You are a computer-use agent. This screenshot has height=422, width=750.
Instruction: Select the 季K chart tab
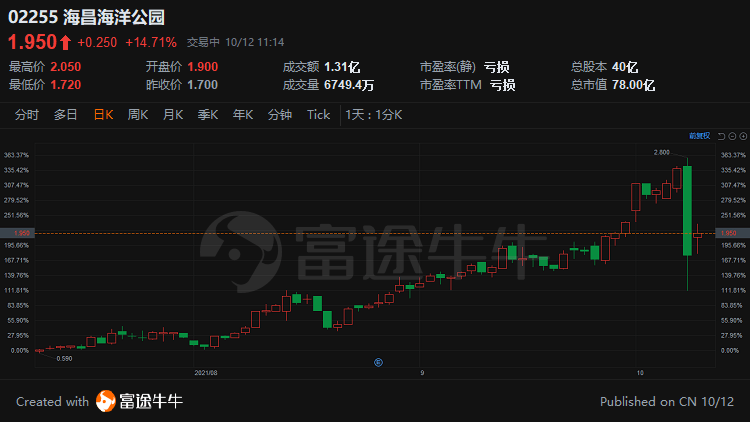208,115
